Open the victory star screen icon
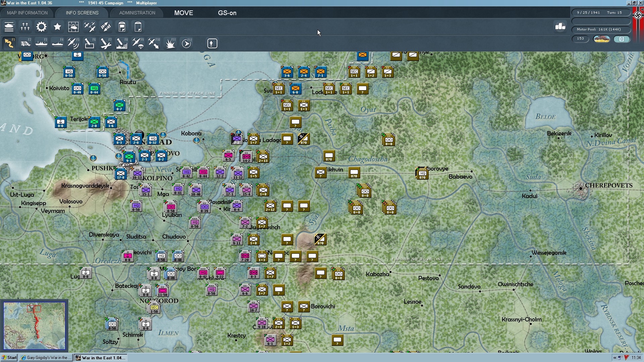Screen dimensions: 644x362 pos(57,27)
